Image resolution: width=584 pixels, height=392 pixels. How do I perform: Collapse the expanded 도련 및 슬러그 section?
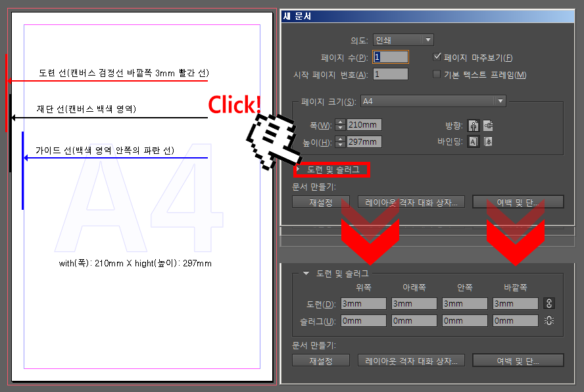pos(306,273)
